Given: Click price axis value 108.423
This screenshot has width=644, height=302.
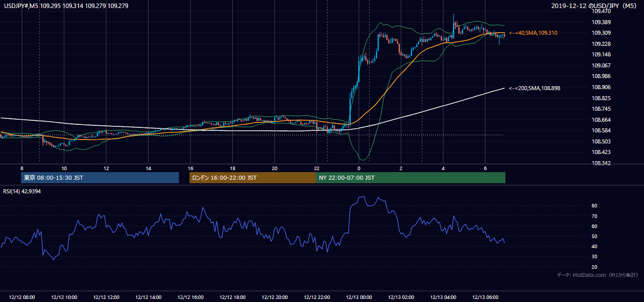Looking at the screenshot, I should [601, 152].
